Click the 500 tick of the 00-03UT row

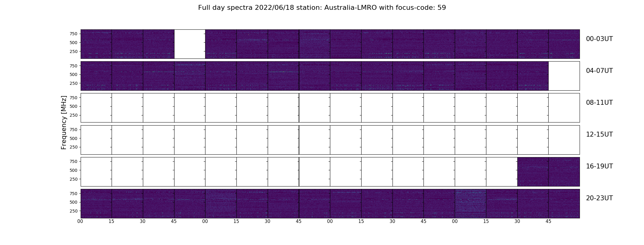coord(73,43)
